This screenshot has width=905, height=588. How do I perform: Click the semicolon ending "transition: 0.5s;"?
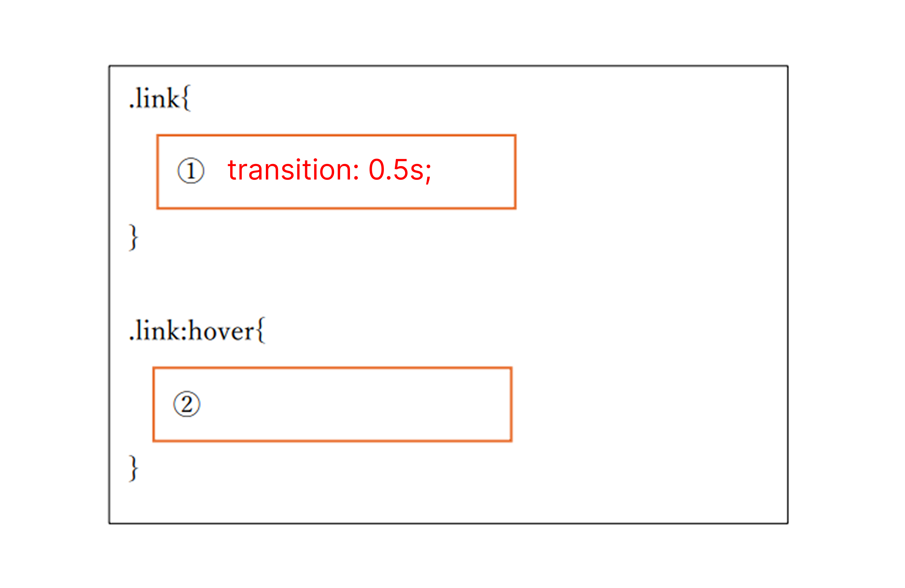click(x=428, y=173)
